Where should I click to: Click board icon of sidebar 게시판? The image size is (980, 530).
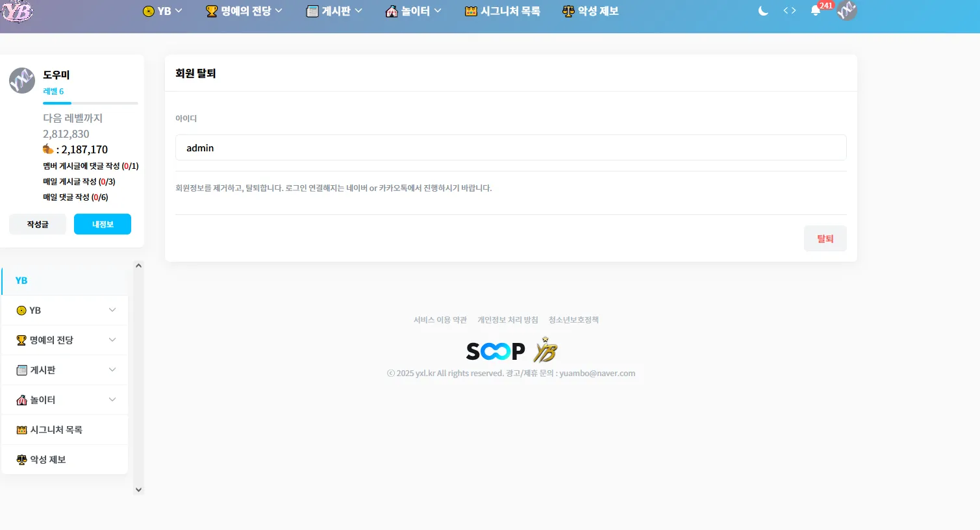(x=21, y=370)
